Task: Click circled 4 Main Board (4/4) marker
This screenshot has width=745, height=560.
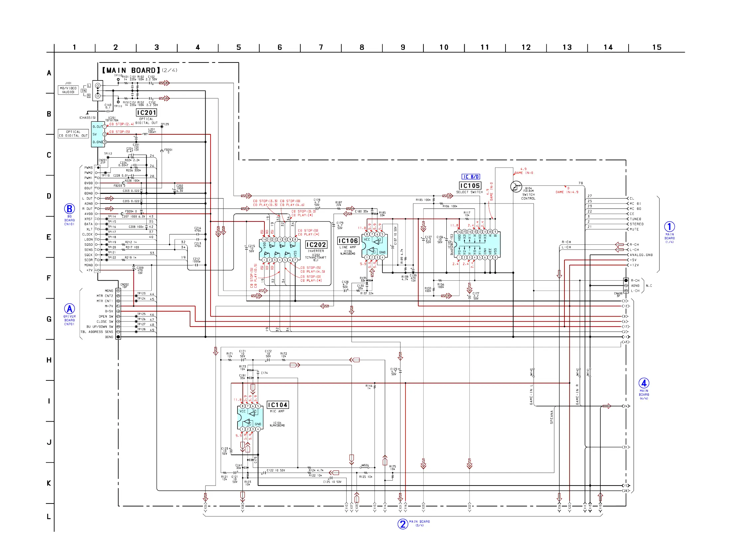Action: click(644, 383)
